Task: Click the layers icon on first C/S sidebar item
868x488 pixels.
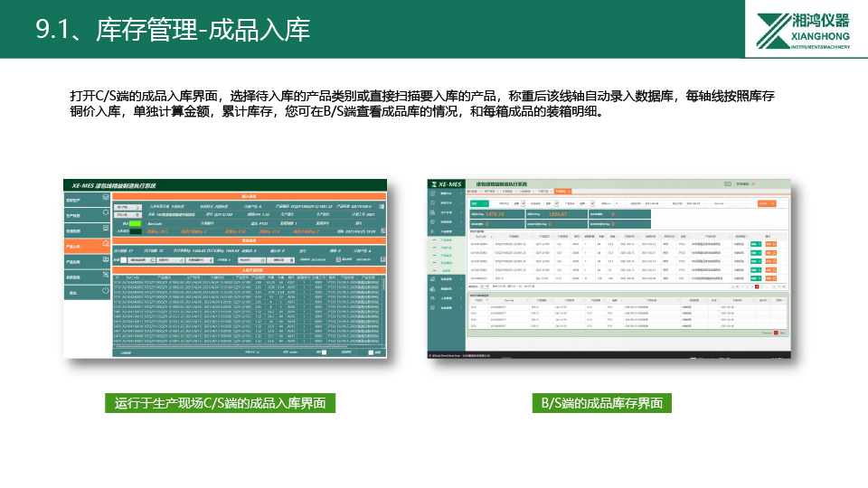Action: tap(107, 199)
